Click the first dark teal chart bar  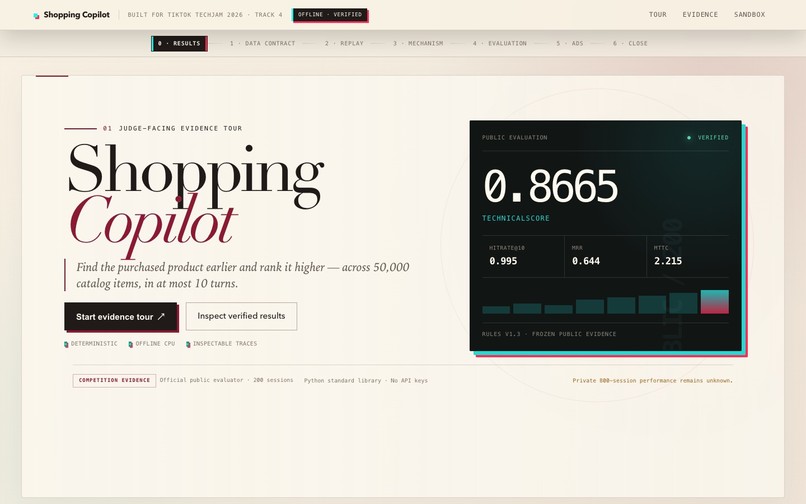coord(496,310)
